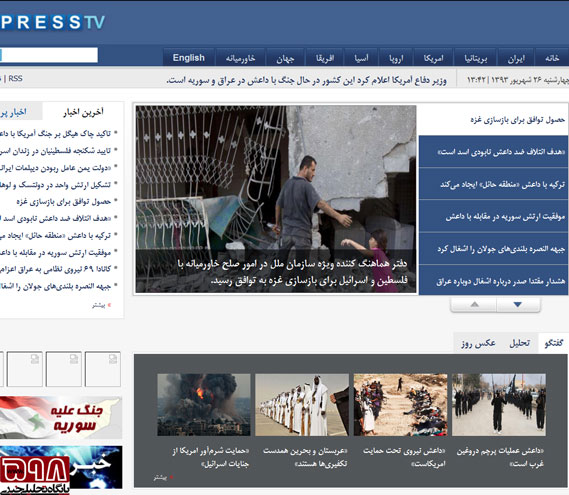
Task: Select the عکس روز tab
Action: click(478, 343)
